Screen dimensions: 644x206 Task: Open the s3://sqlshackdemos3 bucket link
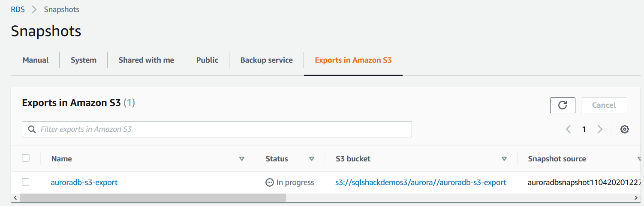click(x=421, y=182)
